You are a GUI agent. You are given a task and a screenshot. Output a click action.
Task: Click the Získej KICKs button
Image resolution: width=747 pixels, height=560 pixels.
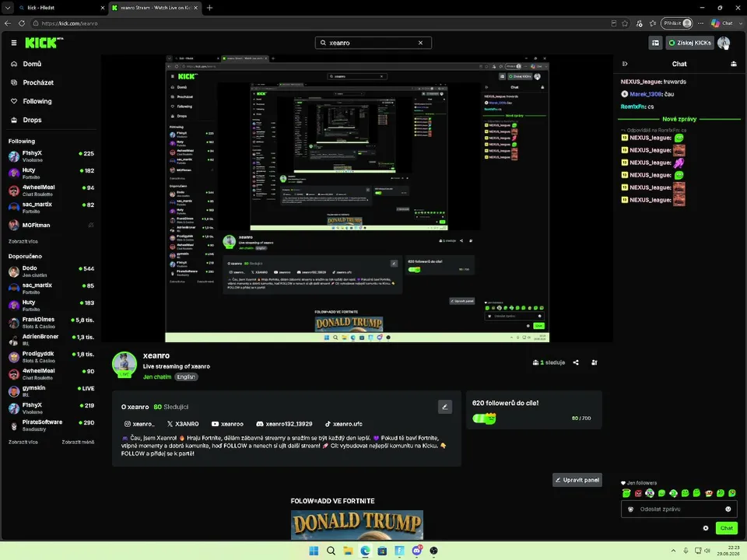(689, 43)
